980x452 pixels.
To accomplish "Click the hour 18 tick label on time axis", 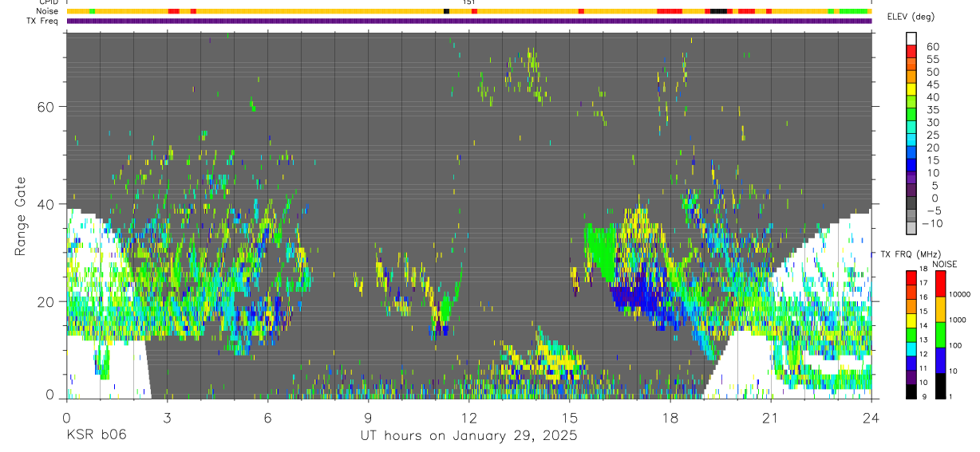I will pyautogui.click(x=670, y=417).
